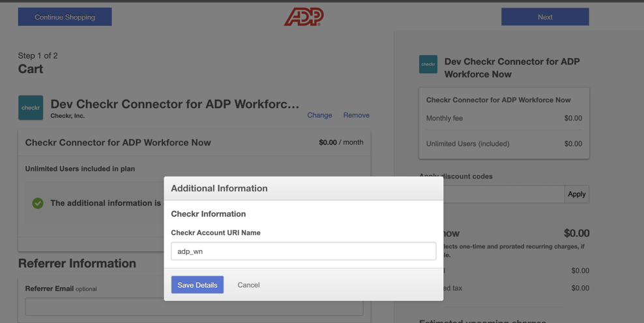Click the Continue Shopping button
Screen dimensions: 644x323
(x=65, y=17)
